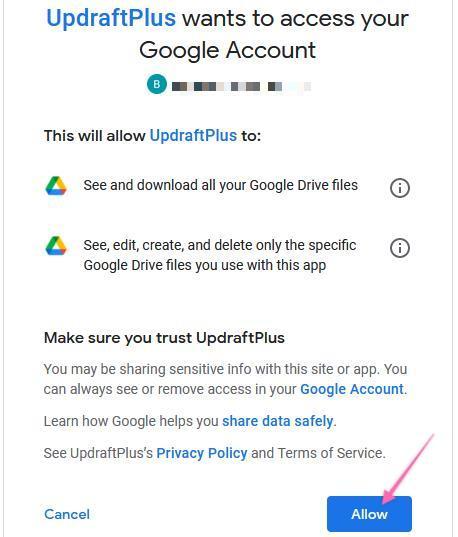Click the Drive icon beside 'See, edit, create'

[56, 246]
